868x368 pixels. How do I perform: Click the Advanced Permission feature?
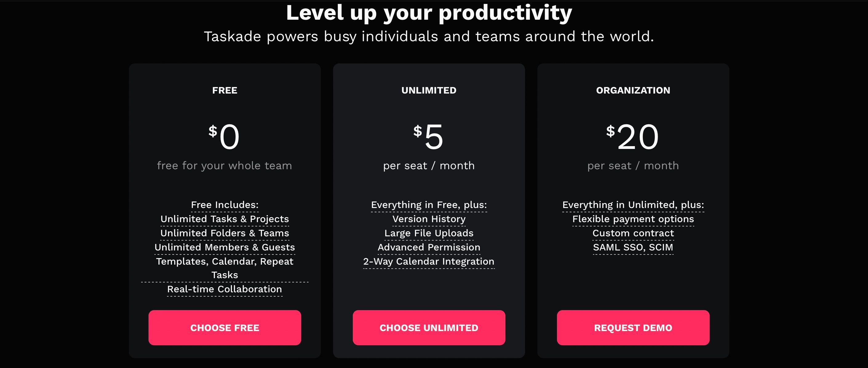pyautogui.click(x=429, y=247)
